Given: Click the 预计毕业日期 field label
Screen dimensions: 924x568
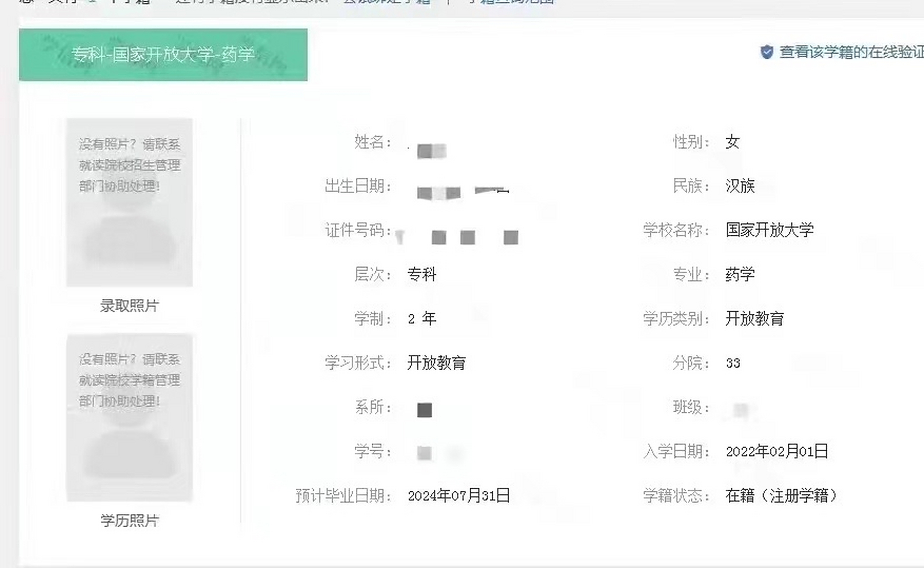Looking at the screenshot, I should point(343,496).
